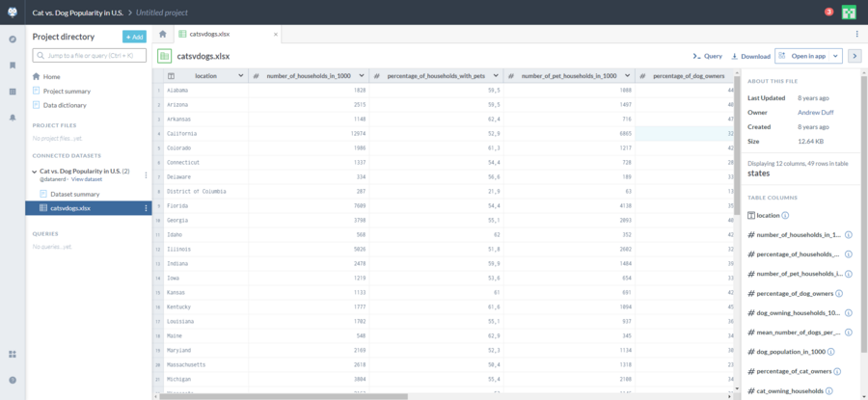
Task: Open options menu for catsvdogs.xlsx in sidebar
Action: click(147, 208)
